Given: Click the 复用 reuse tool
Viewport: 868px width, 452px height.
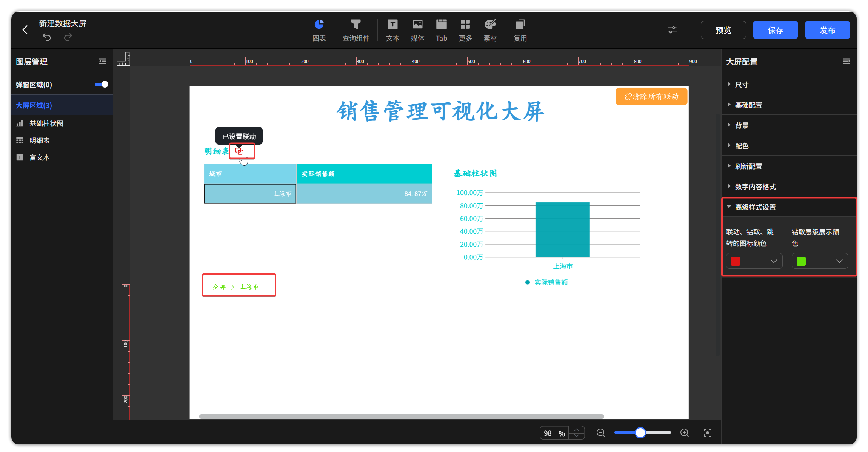Looking at the screenshot, I should coord(520,30).
